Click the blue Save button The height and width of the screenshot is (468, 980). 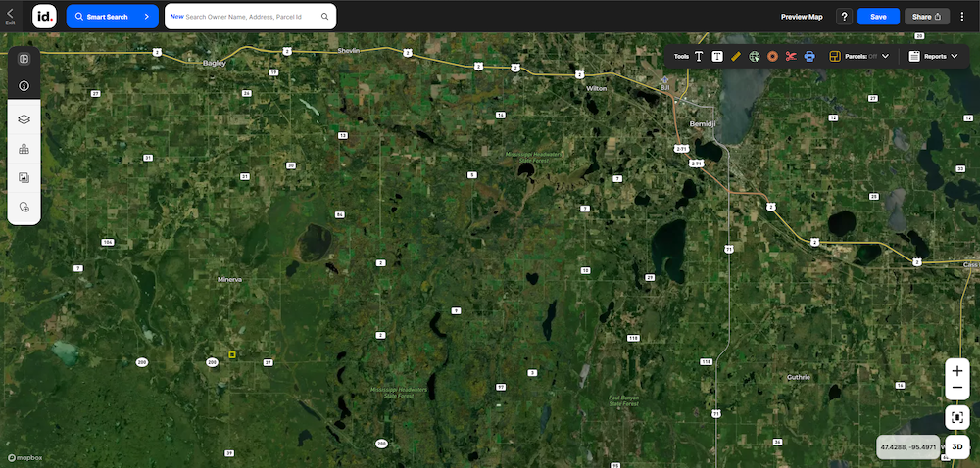(878, 17)
